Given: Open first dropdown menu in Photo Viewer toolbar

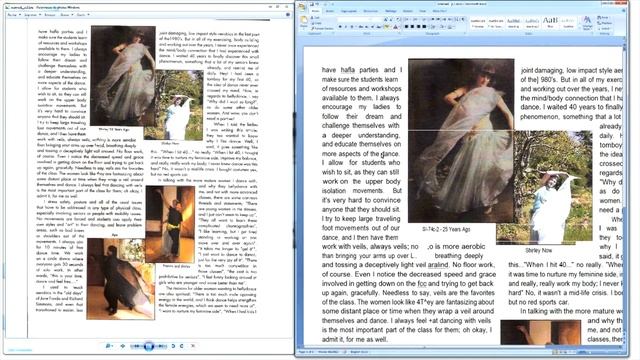Looking at the screenshot, I should 14,15.
